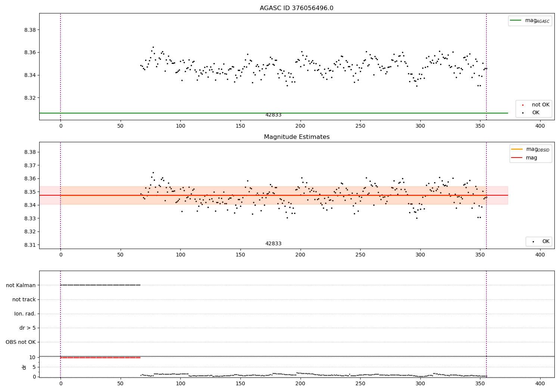
Task: Click the green mag AGASC legend line
Action: pyautogui.click(x=516, y=21)
